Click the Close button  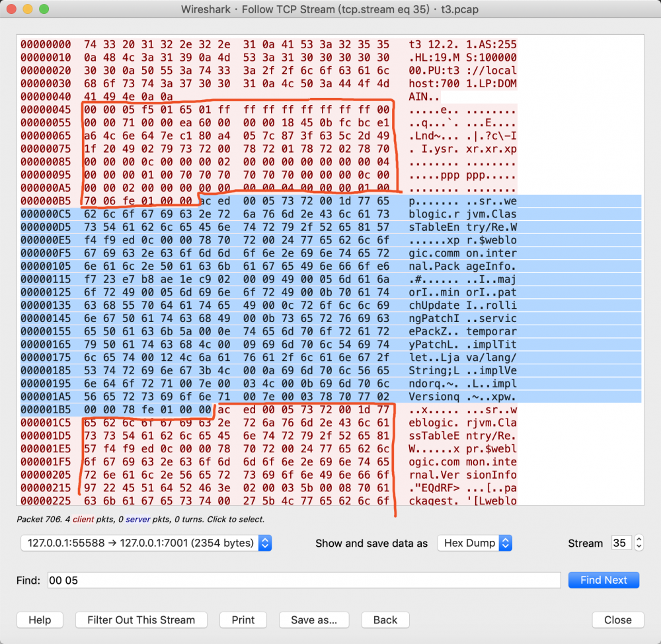pyautogui.click(x=617, y=620)
